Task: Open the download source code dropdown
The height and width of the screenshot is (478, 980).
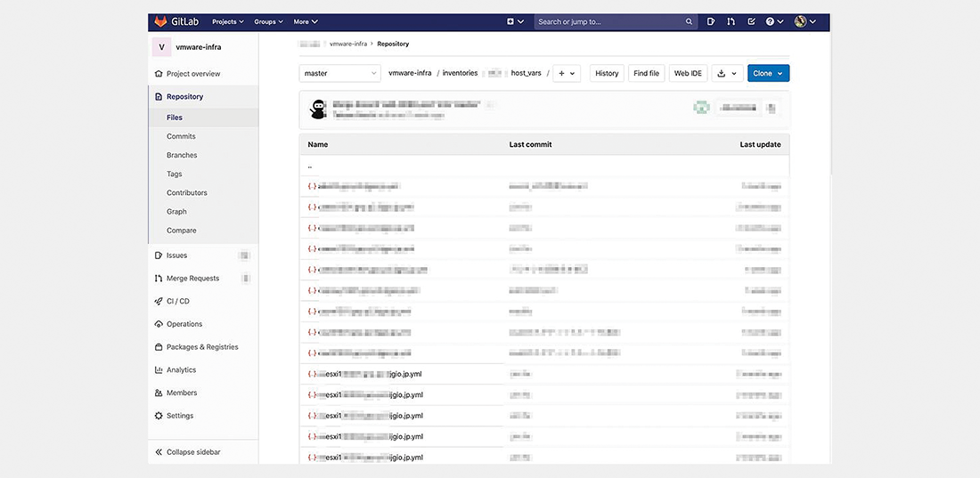Action: pyautogui.click(x=726, y=73)
